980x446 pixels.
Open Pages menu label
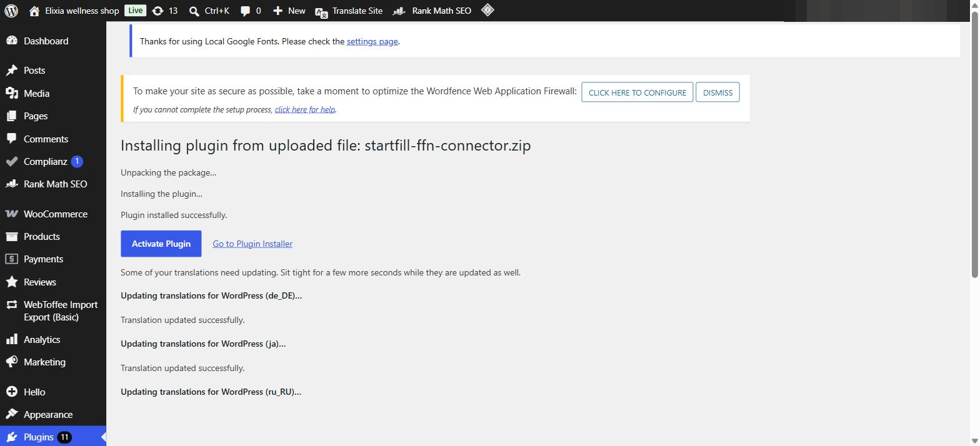pyautogui.click(x=36, y=116)
